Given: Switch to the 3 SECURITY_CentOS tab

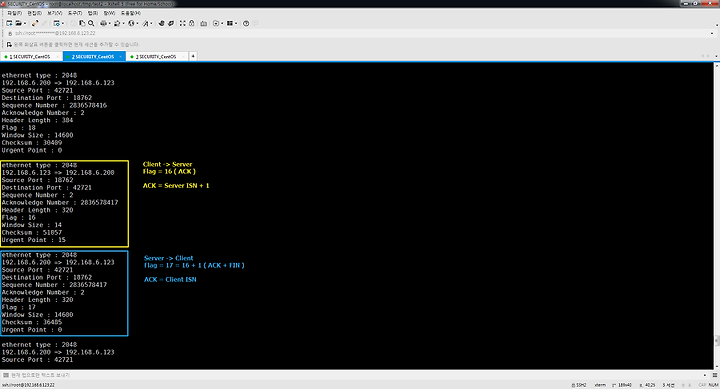Looking at the screenshot, I should (x=157, y=56).
